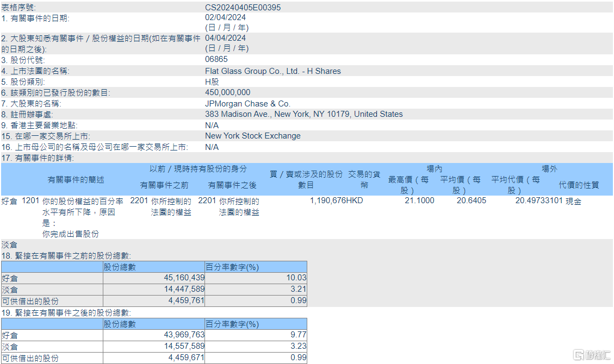Click issued shares figure 450,000,000
Viewport: 614px width, 364px height.
click(x=227, y=93)
